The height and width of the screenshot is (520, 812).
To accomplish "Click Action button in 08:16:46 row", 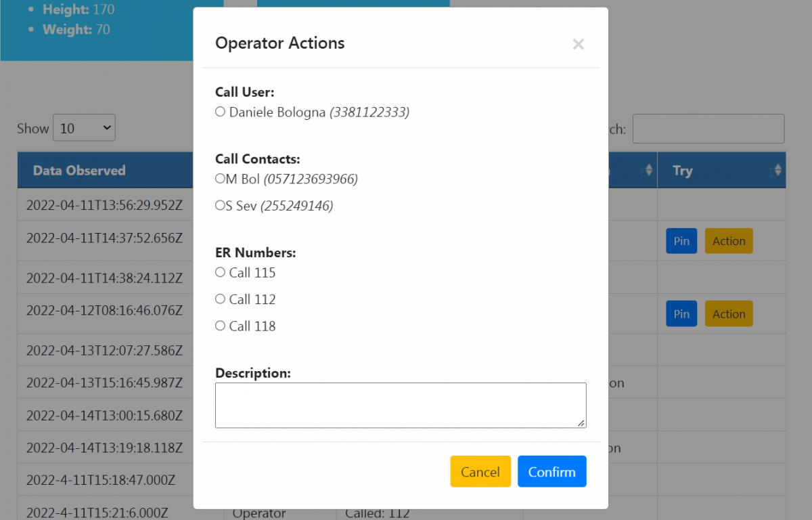I will pos(729,314).
